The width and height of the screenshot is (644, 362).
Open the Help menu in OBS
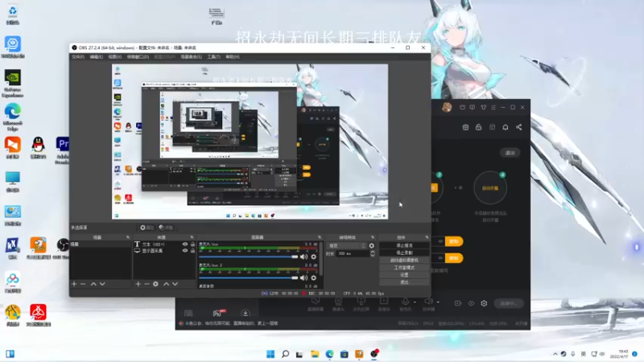[x=233, y=57]
